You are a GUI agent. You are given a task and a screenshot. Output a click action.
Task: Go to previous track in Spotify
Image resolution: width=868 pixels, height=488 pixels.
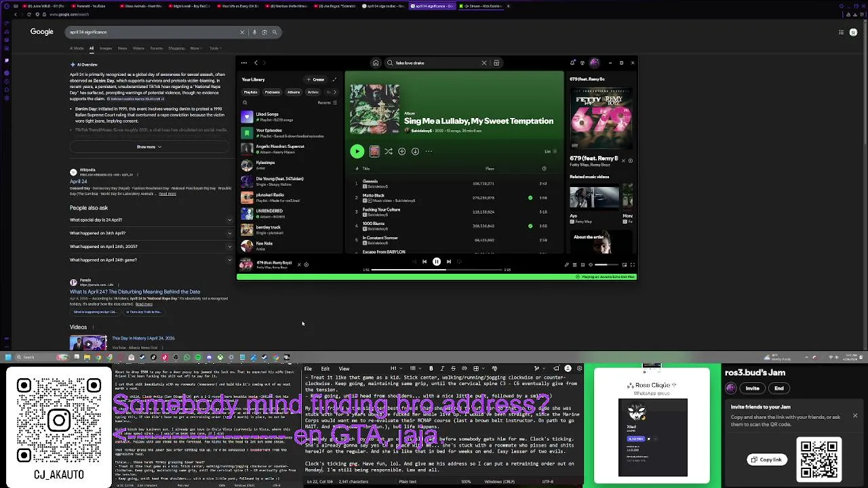425,262
